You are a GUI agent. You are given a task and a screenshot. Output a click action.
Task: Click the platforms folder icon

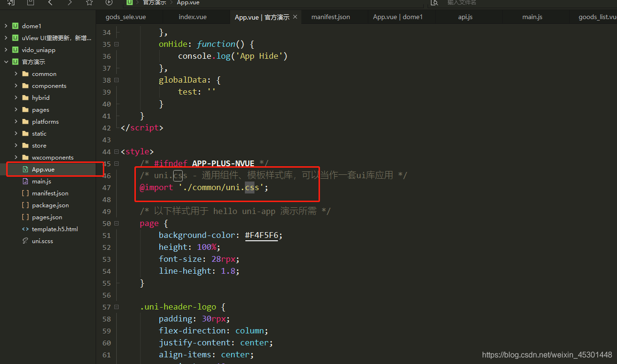pos(25,121)
